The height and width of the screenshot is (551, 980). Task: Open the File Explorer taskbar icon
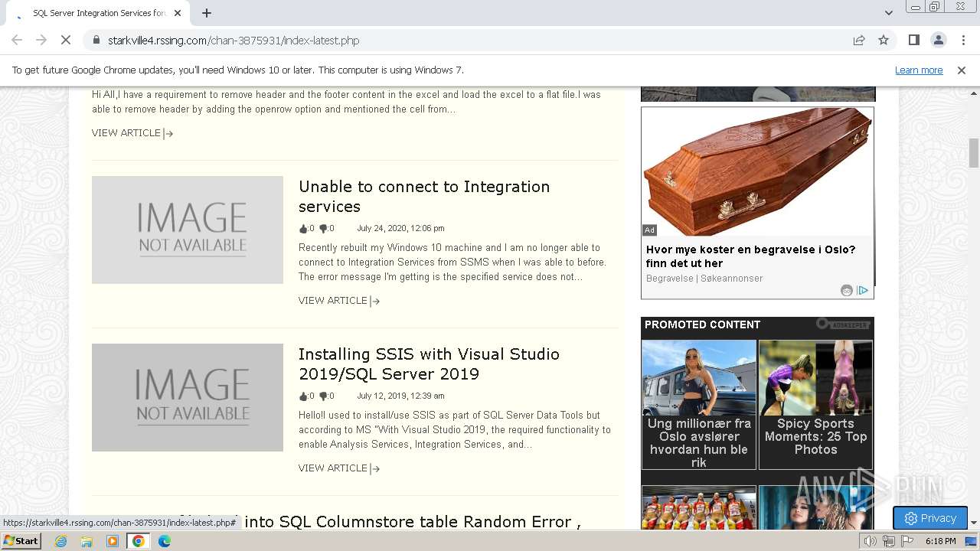click(87, 541)
